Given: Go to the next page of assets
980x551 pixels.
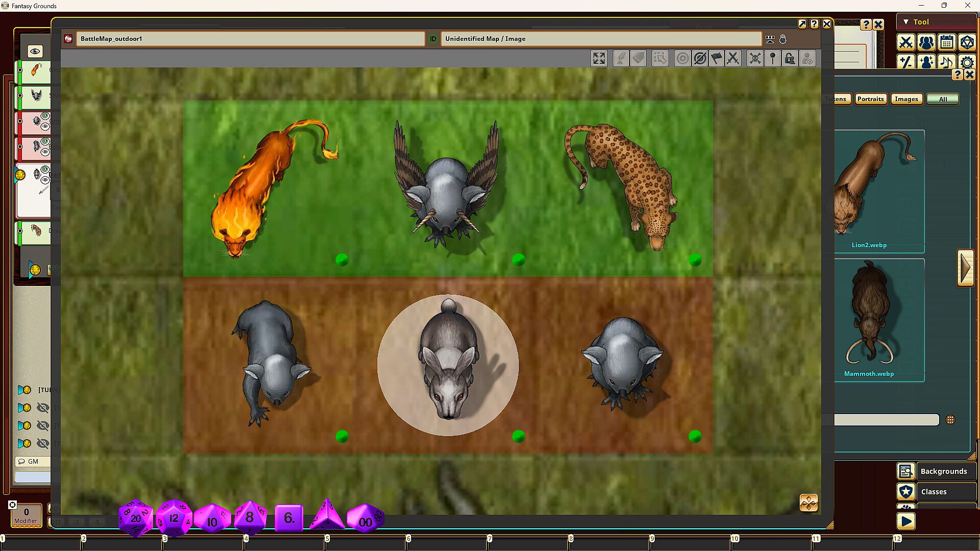Looking at the screenshot, I should (x=965, y=268).
